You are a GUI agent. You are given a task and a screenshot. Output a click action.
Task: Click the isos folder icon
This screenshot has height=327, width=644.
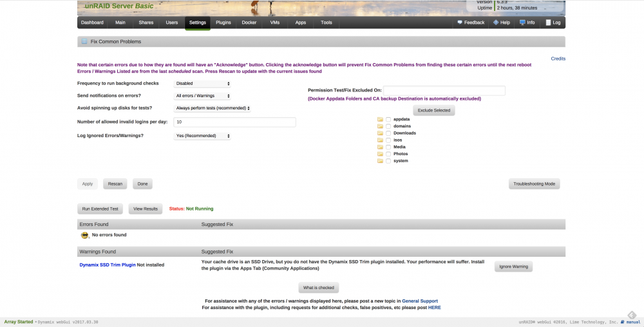(x=380, y=140)
